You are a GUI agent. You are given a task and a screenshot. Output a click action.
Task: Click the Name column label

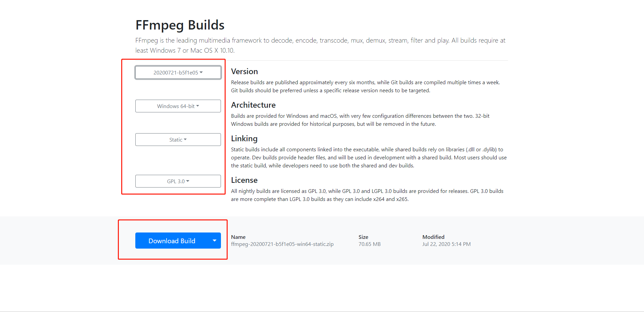point(238,237)
